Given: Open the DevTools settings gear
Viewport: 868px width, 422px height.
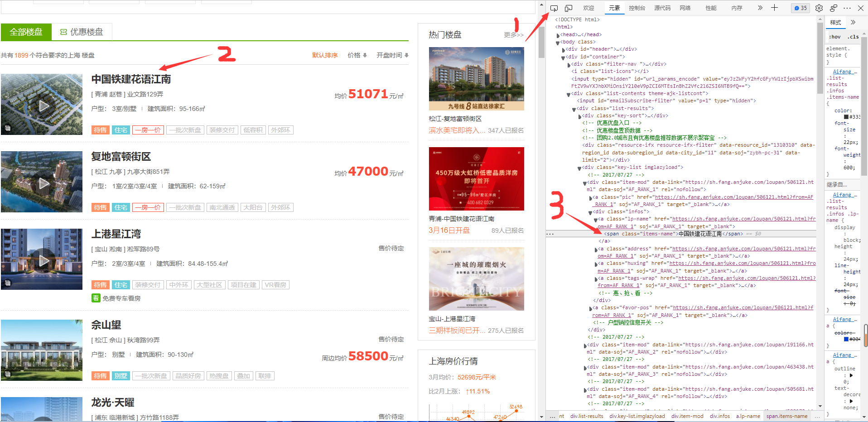Looking at the screenshot, I should click(x=819, y=8).
